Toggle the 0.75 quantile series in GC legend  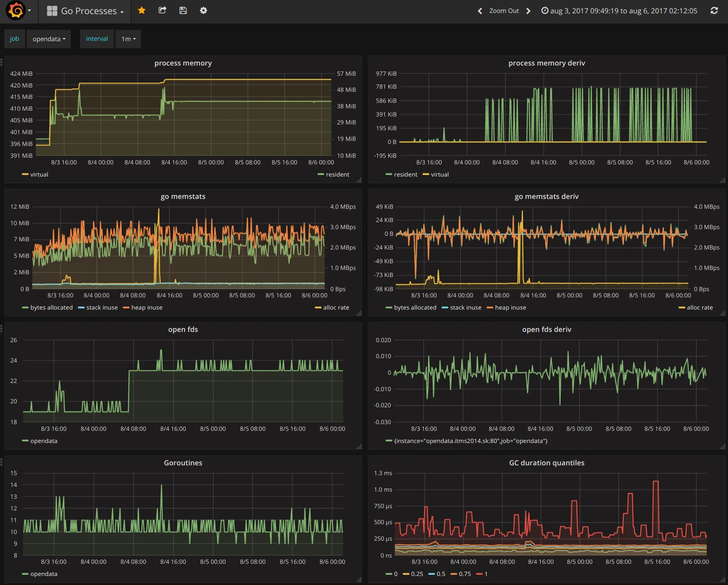point(461,574)
